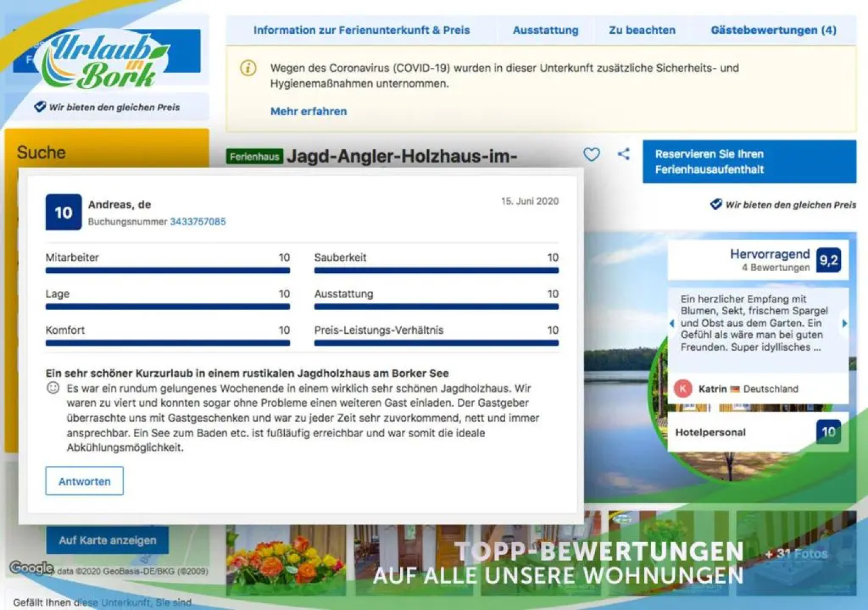
Task: Click the German flag next to Katrin
Action: point(735,389)
